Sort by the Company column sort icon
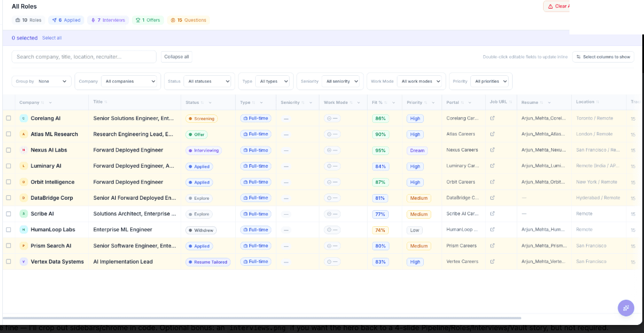The image size is (644, 333). [43, 102]
